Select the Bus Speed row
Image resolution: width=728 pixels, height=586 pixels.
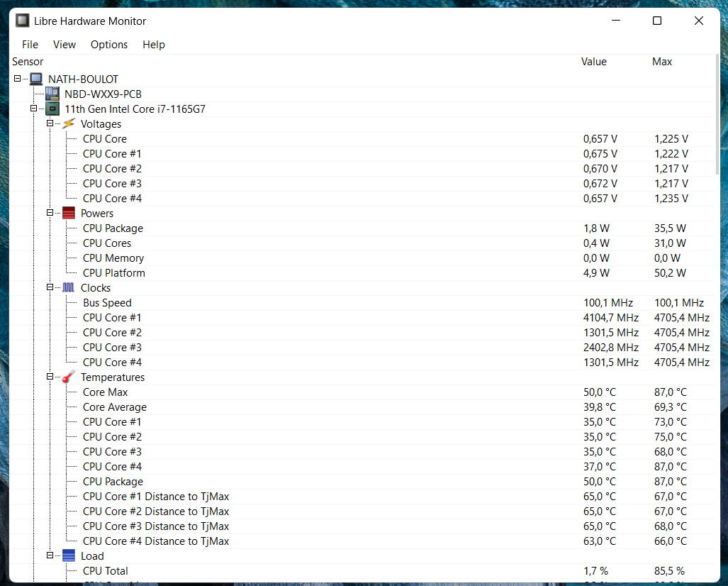(362, 303)
